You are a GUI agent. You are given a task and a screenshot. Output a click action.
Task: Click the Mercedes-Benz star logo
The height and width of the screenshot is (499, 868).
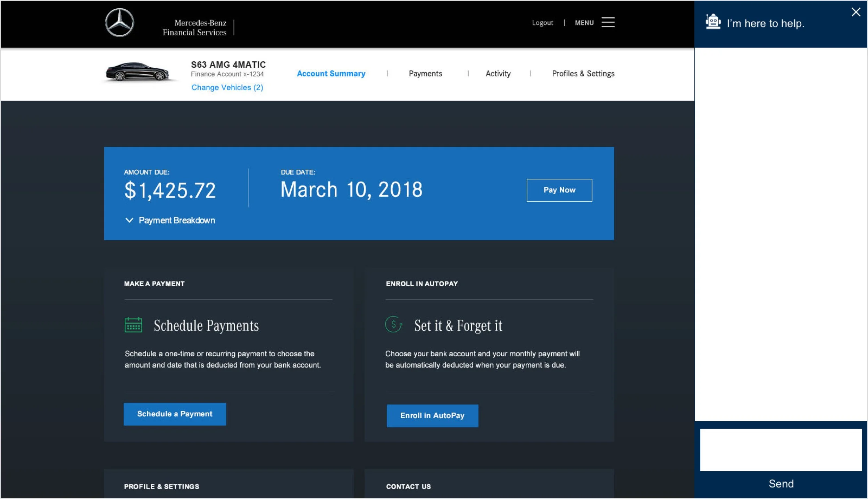click(119, 23)
